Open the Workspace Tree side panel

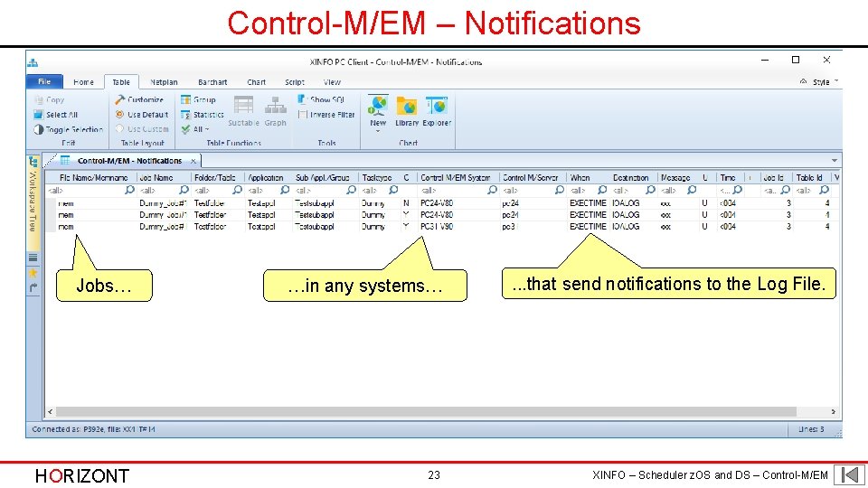click(33, 202)
